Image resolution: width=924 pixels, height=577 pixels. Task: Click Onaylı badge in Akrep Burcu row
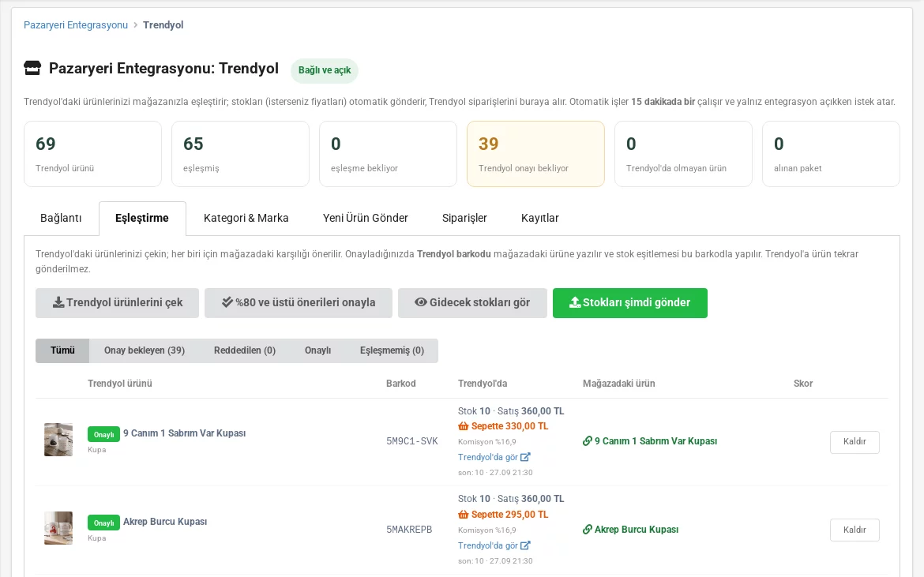pos(103,523)
